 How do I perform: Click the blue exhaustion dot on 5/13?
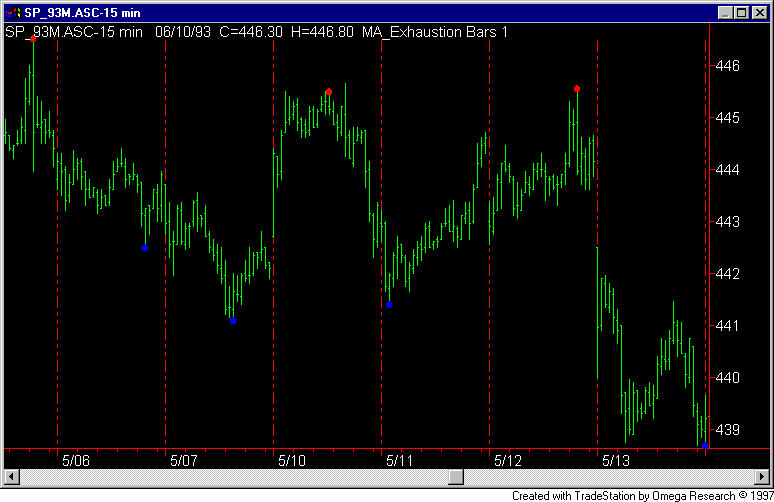tap(705, 446)
